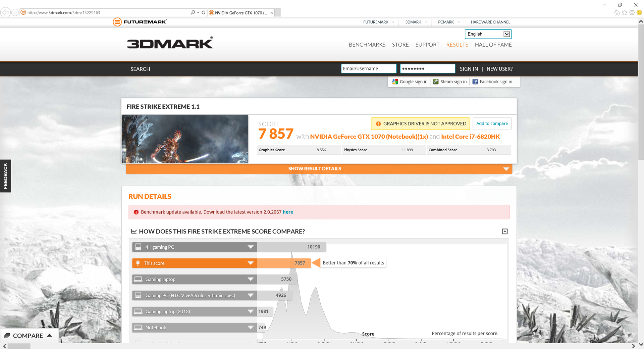Viewport: 644px width, 349px height.
Task: Click the horizontal scrollbar right arrow
Action: [633, 346]
